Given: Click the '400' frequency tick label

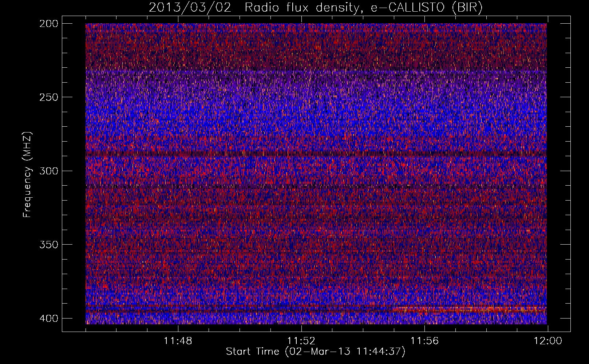Looking at the screenshot, I should coord(49,318).
